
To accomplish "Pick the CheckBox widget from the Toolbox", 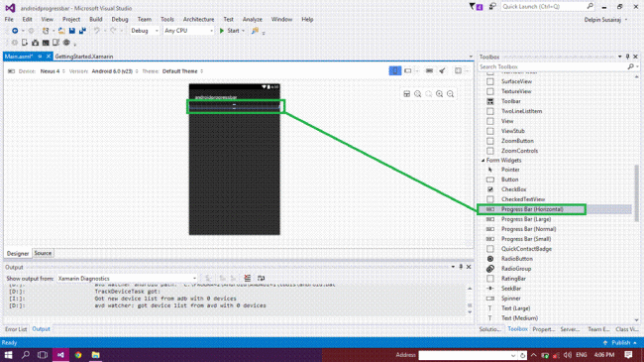I will pos(513,189).
